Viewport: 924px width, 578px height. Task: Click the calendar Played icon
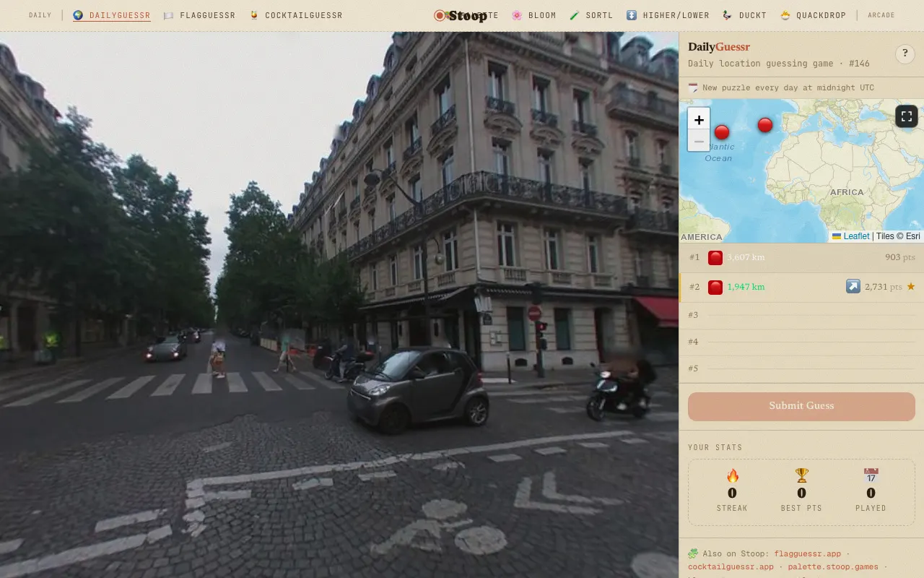click(871, 475)
